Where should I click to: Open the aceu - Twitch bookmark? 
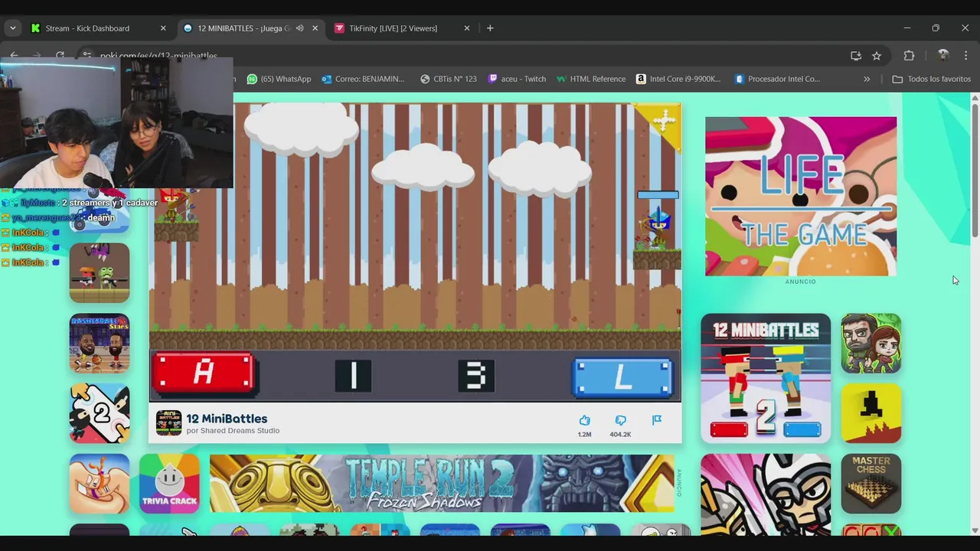click(517, 79)
